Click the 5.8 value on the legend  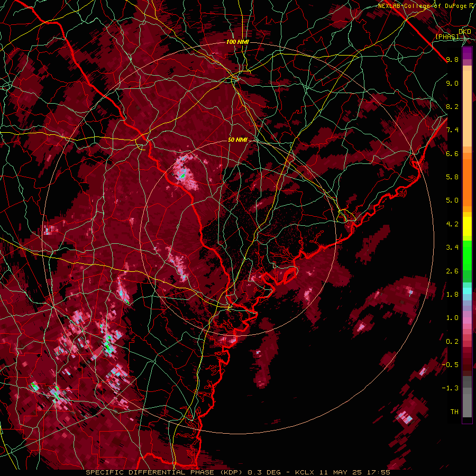tap(452, 177)
